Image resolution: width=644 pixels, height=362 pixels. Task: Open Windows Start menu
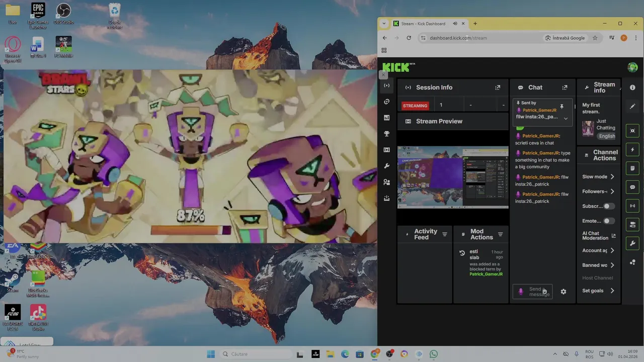point(211,354)
